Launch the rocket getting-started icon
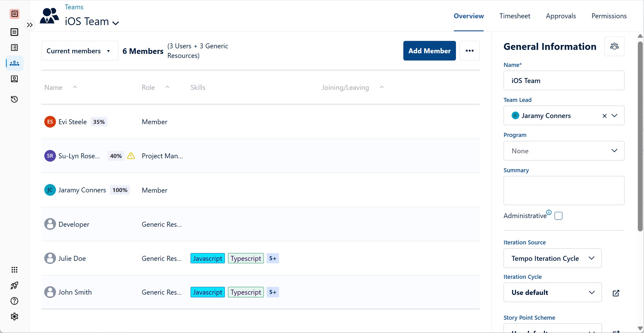Image resolution: width=644 pixels, height=333 pixels. click(14, 285)
